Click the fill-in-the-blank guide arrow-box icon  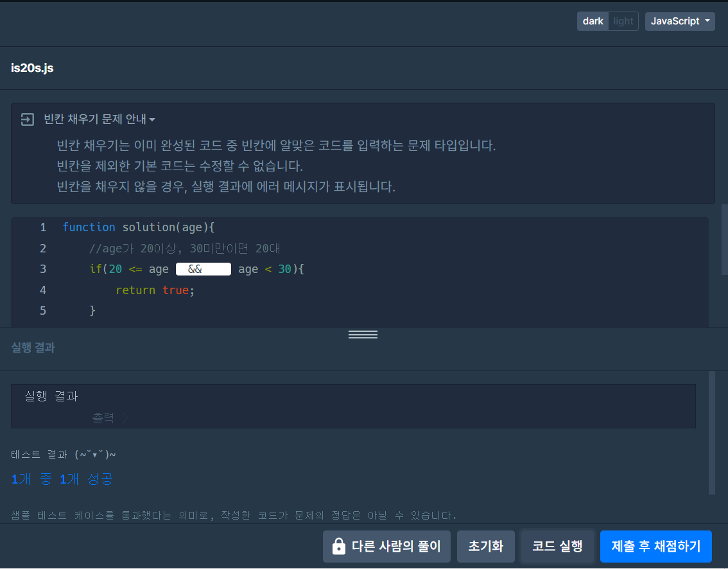[x=28, y=119]
